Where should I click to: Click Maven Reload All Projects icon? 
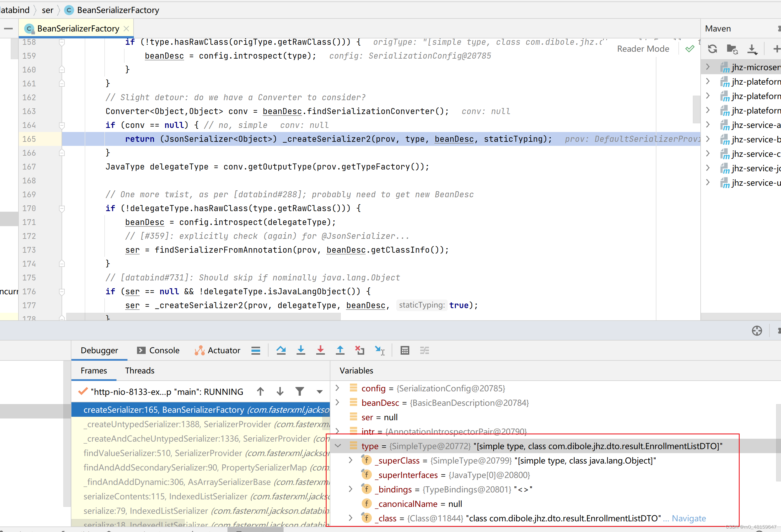(712, 49)
